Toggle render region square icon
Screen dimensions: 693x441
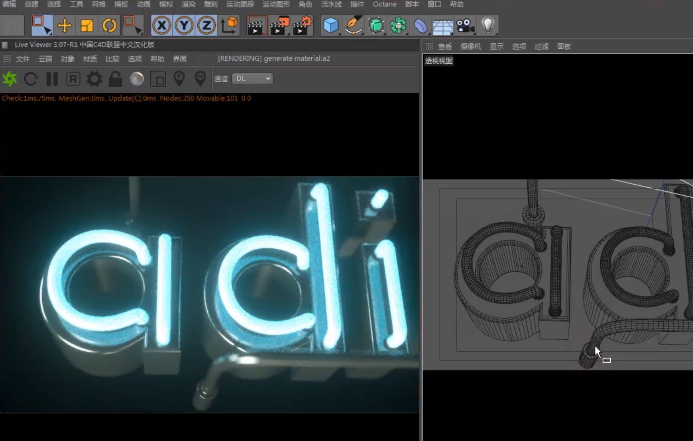[158, 79]
